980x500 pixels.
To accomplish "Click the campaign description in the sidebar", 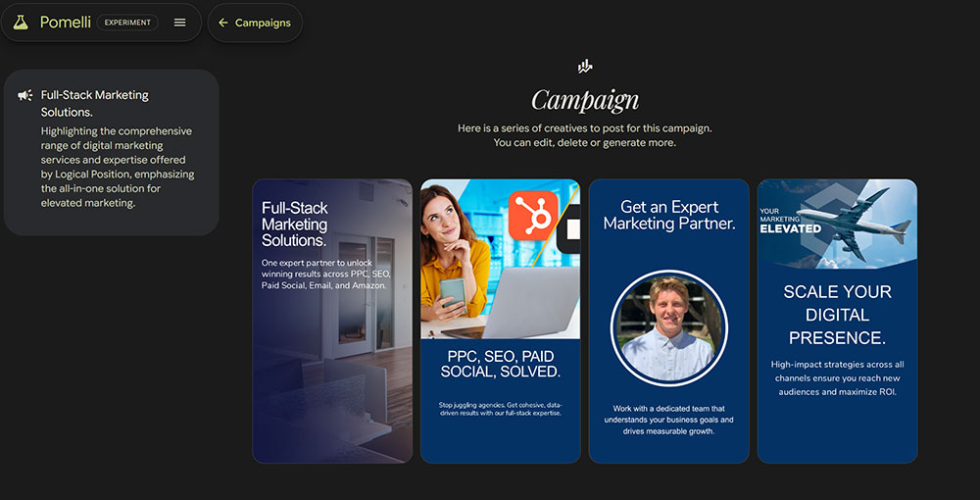I will point(118,167).
